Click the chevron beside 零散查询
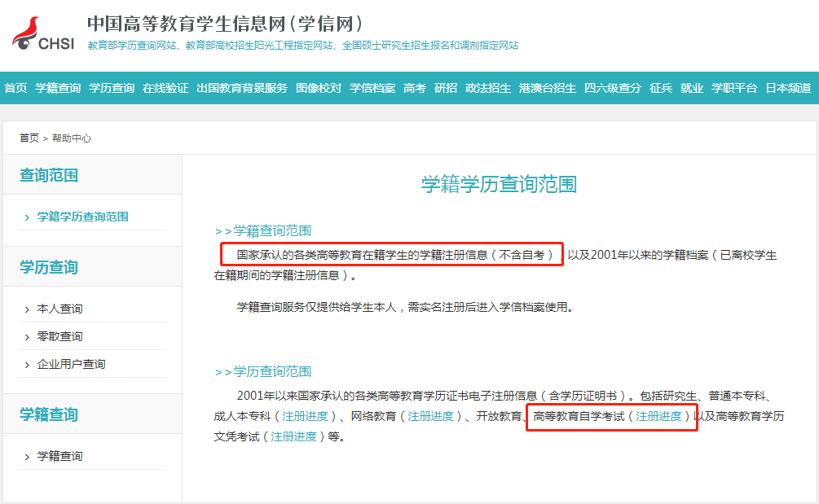The height and width of the screenshot is (504, 819). [27, 338]
